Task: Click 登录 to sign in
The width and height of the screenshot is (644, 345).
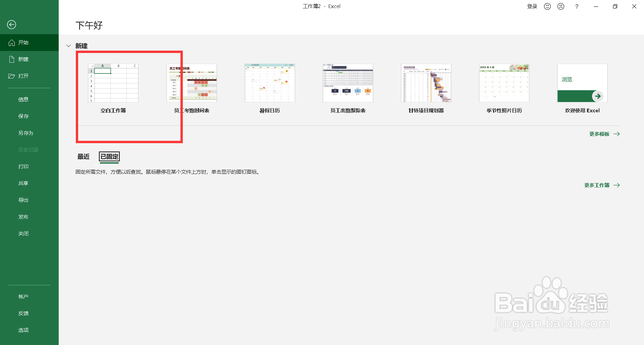Action: pyautogui.click(x=532, y=6)
